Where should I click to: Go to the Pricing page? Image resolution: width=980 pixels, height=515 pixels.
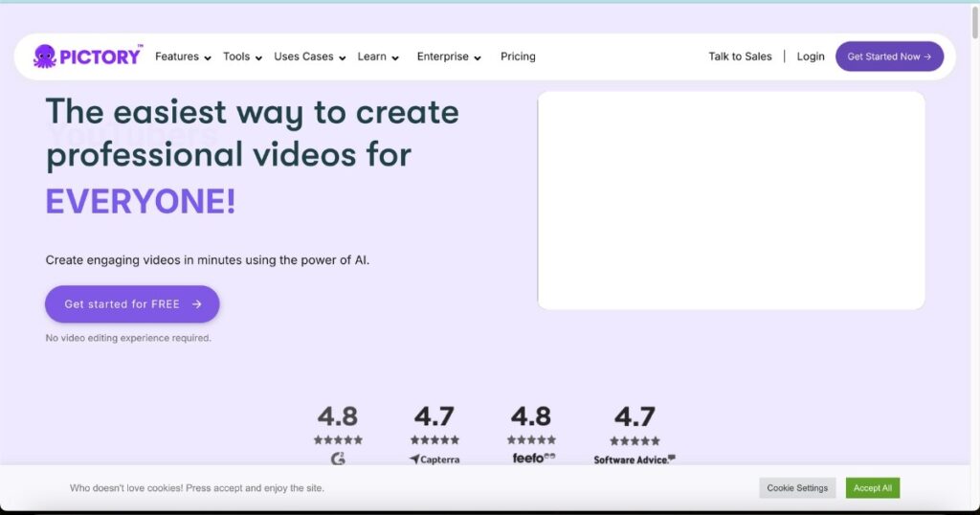(x=518, y=56)
